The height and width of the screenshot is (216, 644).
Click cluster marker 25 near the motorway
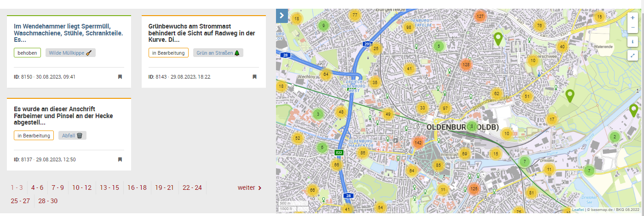tap(376, 48)
